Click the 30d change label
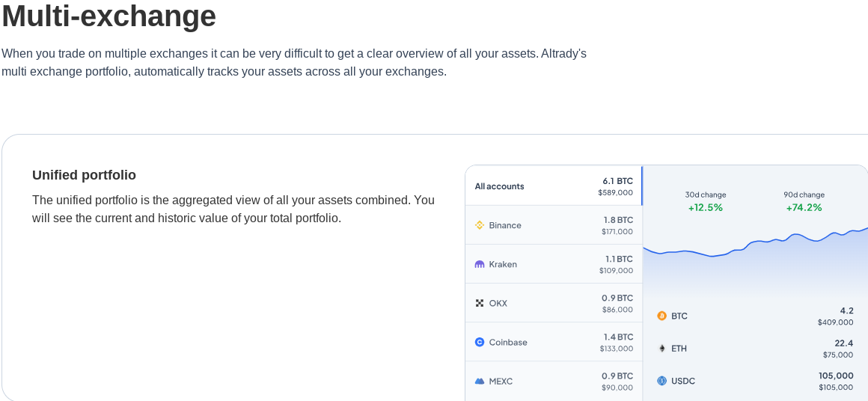 coord(706,195)
